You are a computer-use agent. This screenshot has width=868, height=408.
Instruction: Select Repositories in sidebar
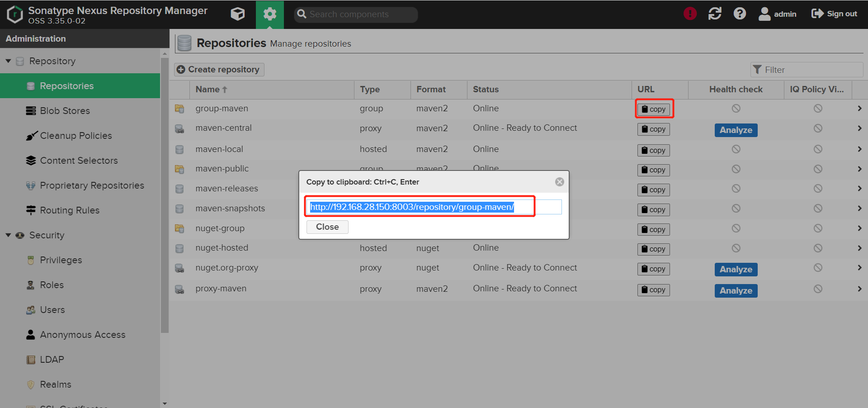point(80,86)
